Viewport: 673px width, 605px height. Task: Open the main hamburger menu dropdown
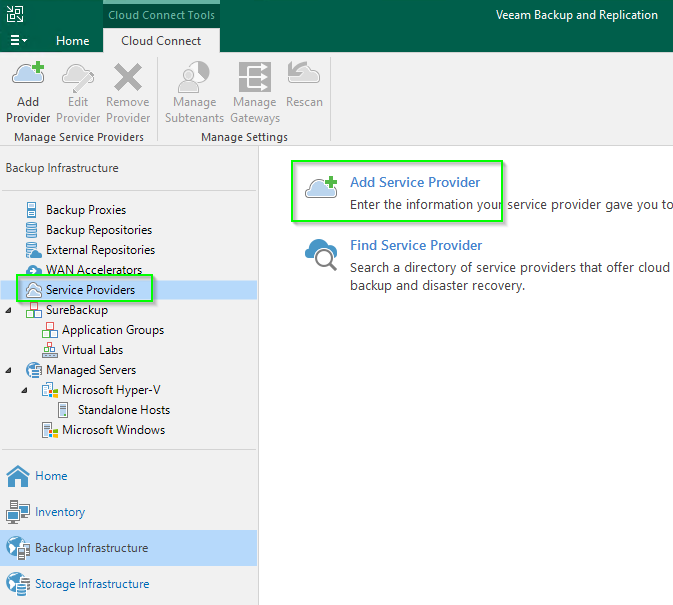tap(18, 40)
